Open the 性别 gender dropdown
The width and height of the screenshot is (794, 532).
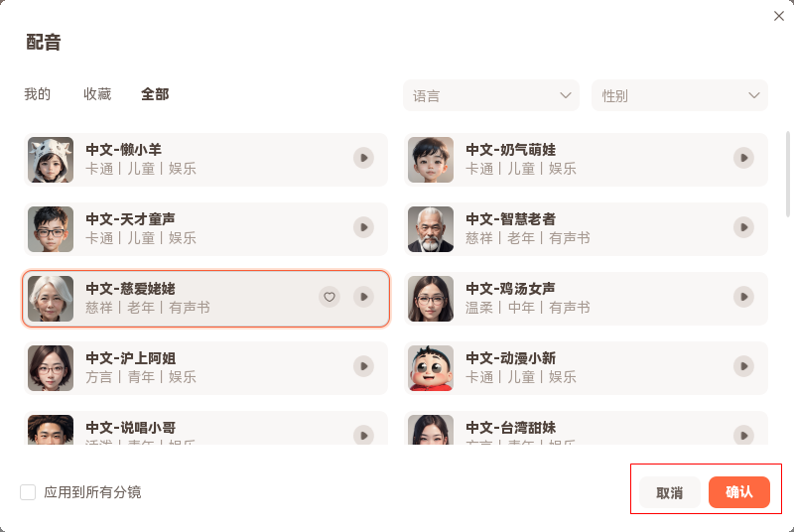680,96
